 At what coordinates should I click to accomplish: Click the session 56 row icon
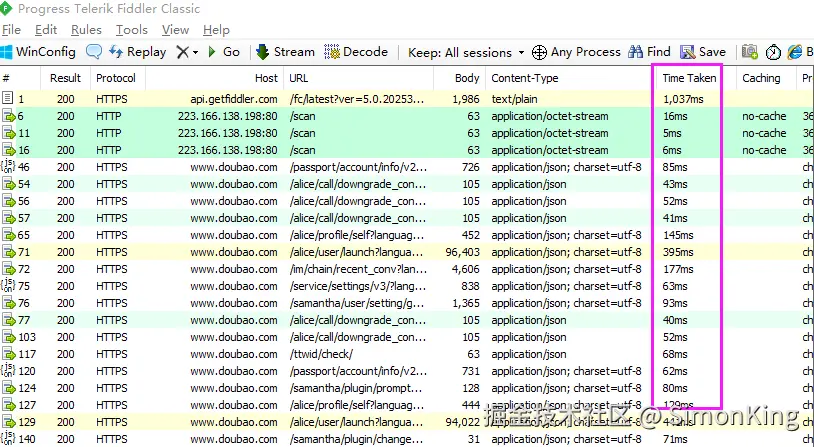pyautogui.click(x=8, y=201)
